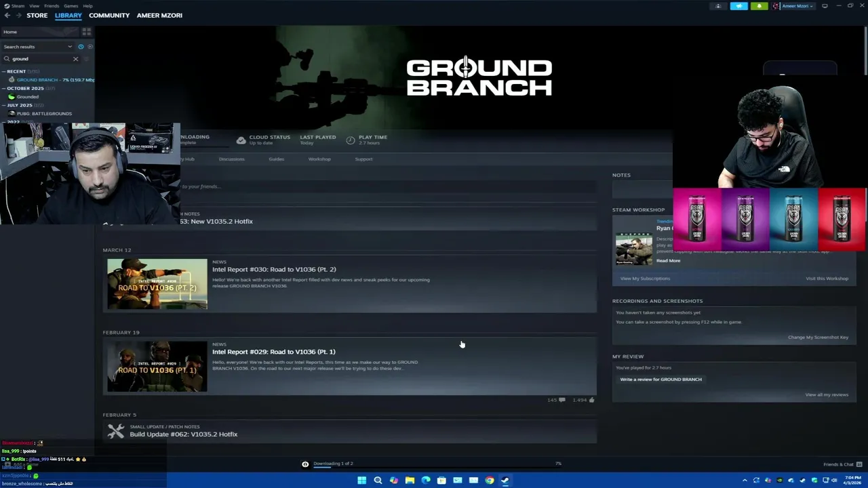Open Windows taskbar search

pyautogui.click(x=378, y=481)
